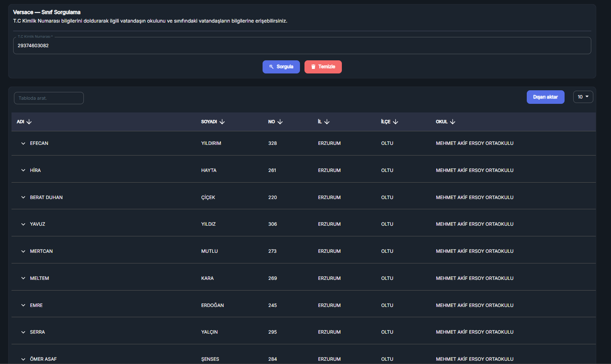Click the surname YILDIRIM cell
The image size is (611, 364).
pyautogui.click(x=211, y=143)
